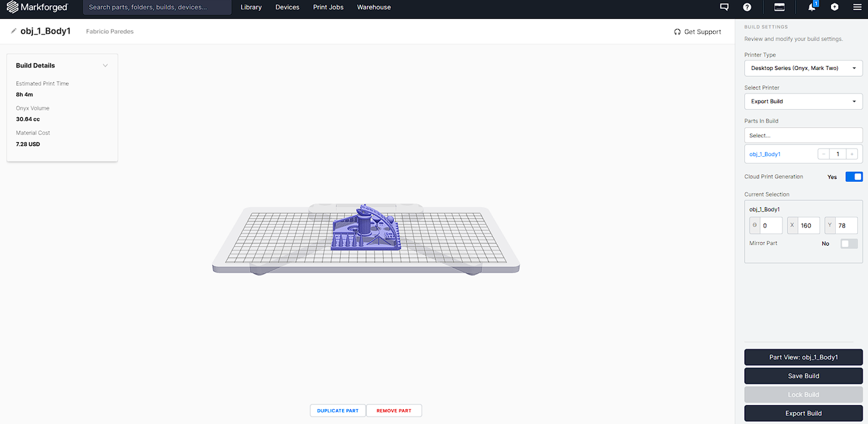868x424 pixels.
Task: Toggle the Mirror Part switch
Action: tap(849, 244)
